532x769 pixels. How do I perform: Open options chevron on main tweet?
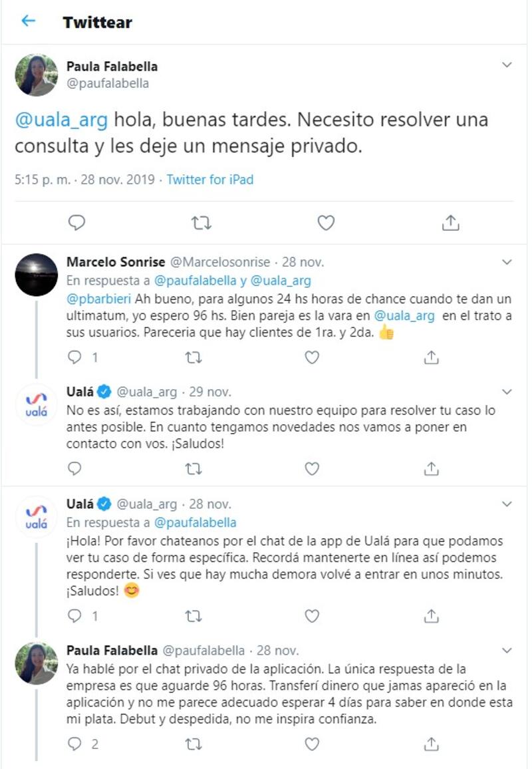507,65
